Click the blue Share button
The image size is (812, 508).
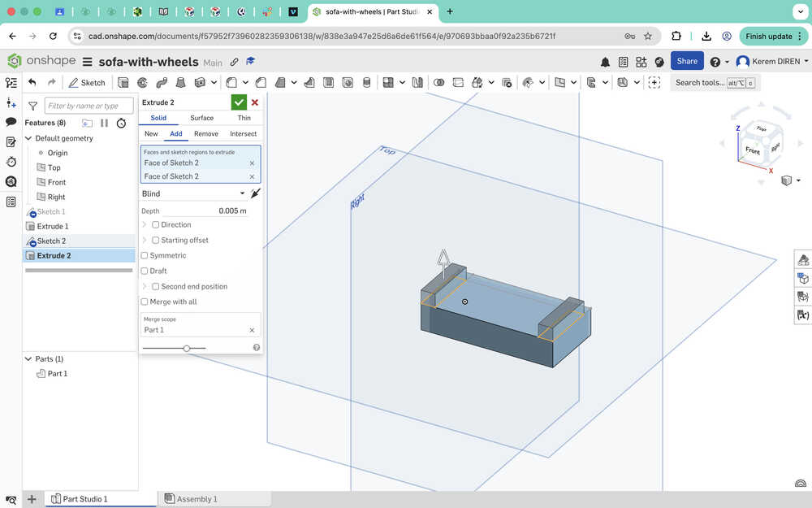tap(687, 61)
